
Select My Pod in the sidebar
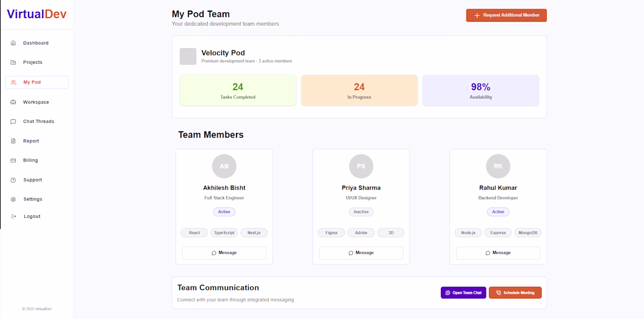(x=37, y=83)
